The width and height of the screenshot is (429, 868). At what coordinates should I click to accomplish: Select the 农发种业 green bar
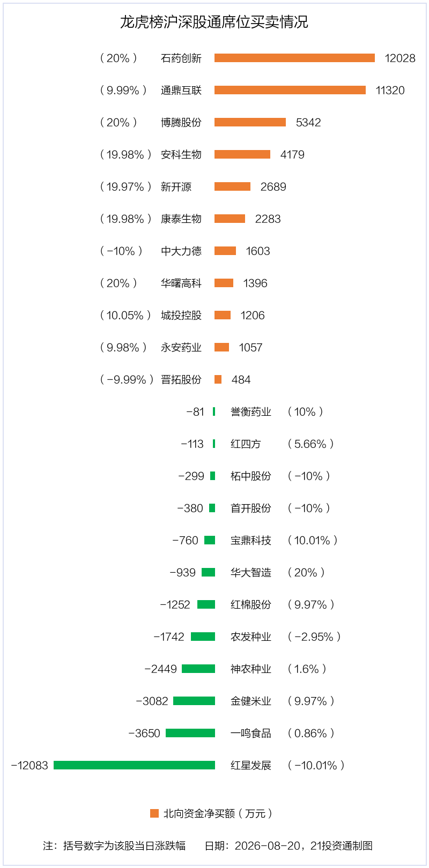(x=203, y=637)
